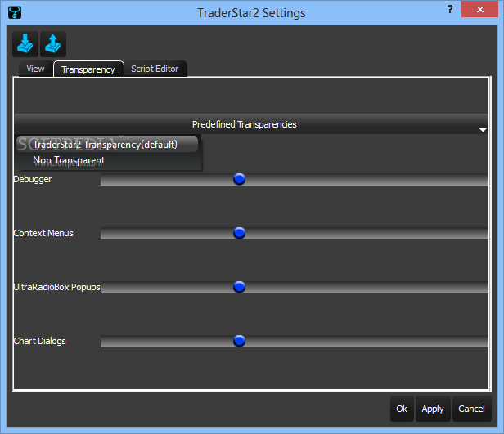
Task: Click the export settings up-arrow icon
Action: 53,44
